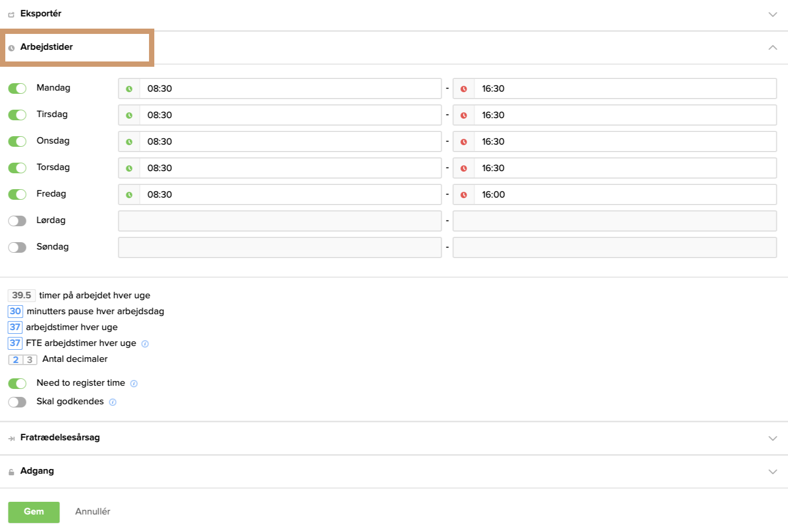Click the green clock icon for Mandag start
The image size is (788, 532).
[129, 89]
